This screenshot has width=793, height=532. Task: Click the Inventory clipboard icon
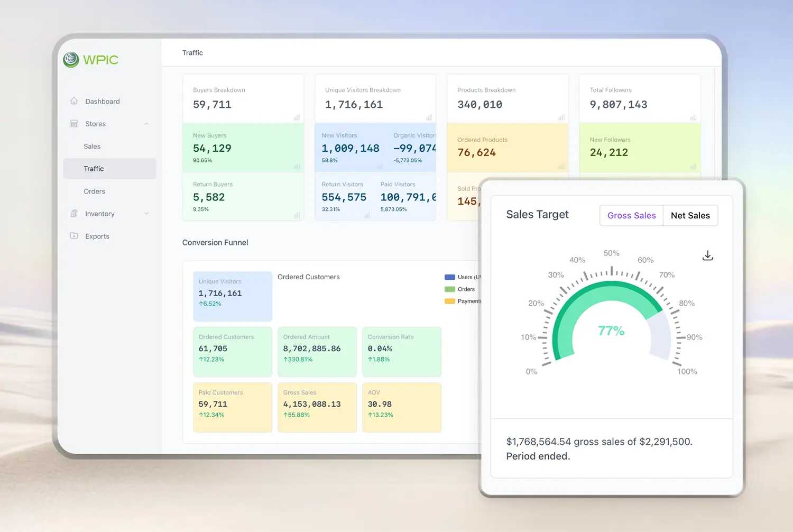click(74, 214)
